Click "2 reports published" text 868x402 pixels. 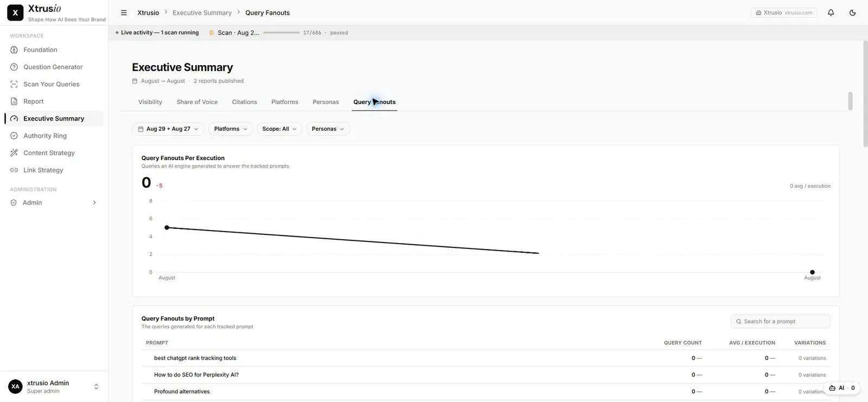point(219,81)
